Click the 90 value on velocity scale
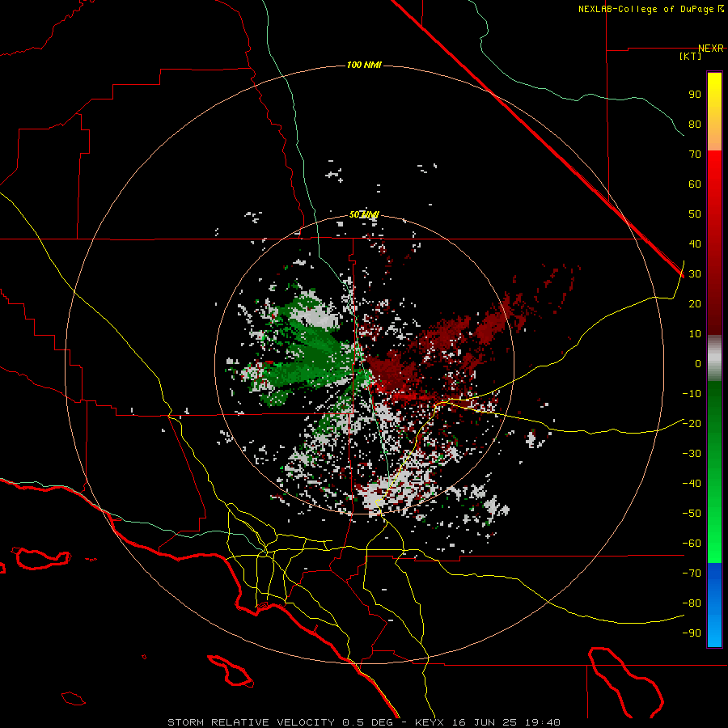 695,95
